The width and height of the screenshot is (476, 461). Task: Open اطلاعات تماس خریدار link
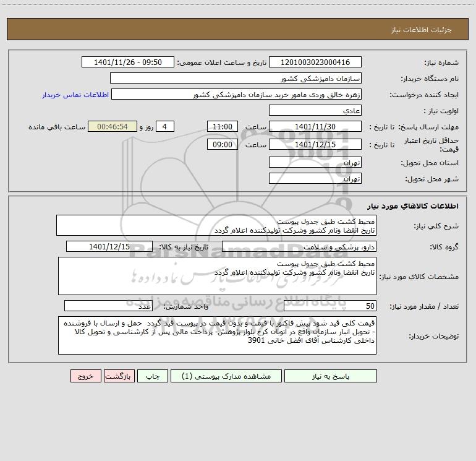tap(75, 95)
